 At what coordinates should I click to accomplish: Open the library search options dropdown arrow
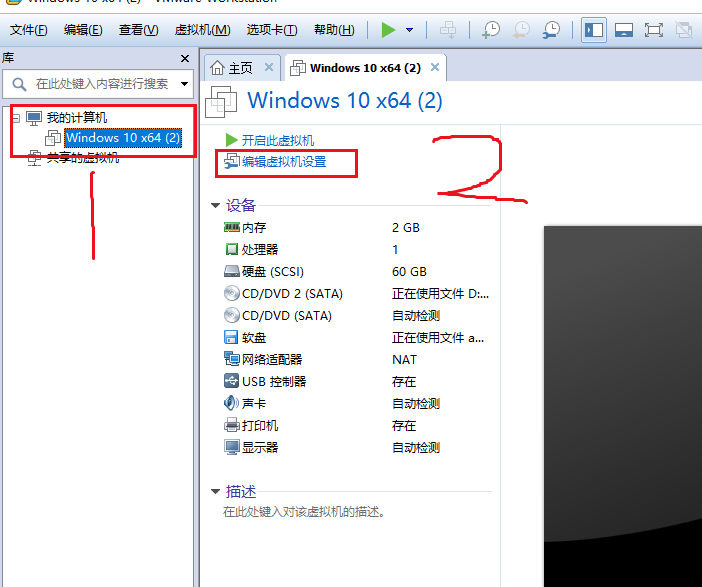coord(184,84)
